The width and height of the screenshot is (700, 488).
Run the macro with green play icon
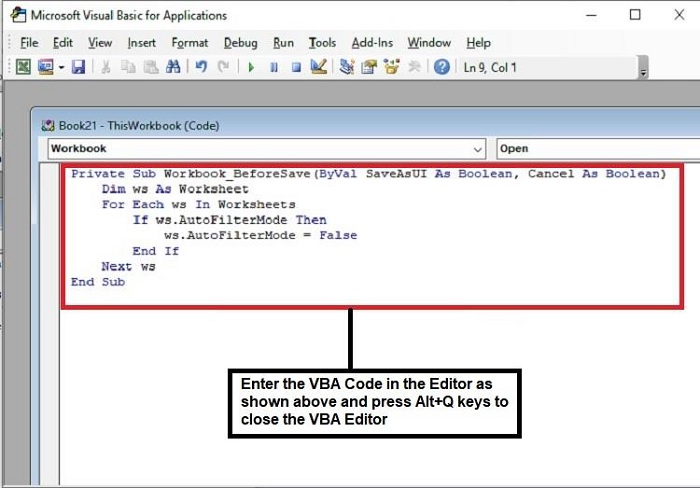click(251, 67)
